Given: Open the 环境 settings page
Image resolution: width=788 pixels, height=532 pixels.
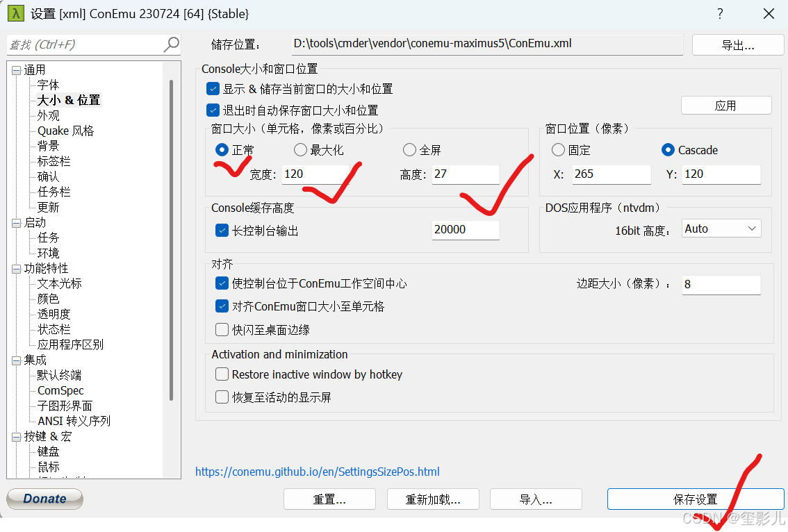Looking at the screenshot, I should tap(48, 253).
